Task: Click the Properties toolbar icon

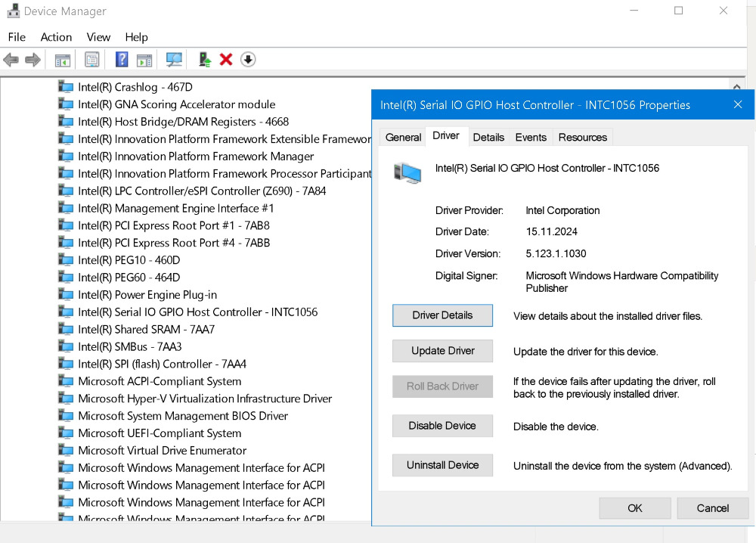Action: coord(92,60)
